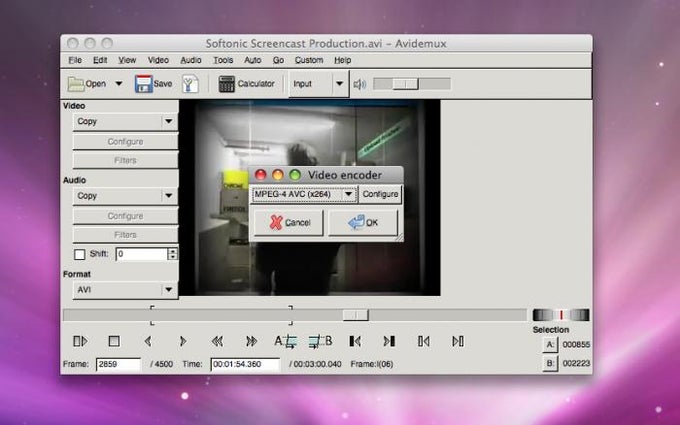Click the Shift value input field

click(x=142, y=254)
